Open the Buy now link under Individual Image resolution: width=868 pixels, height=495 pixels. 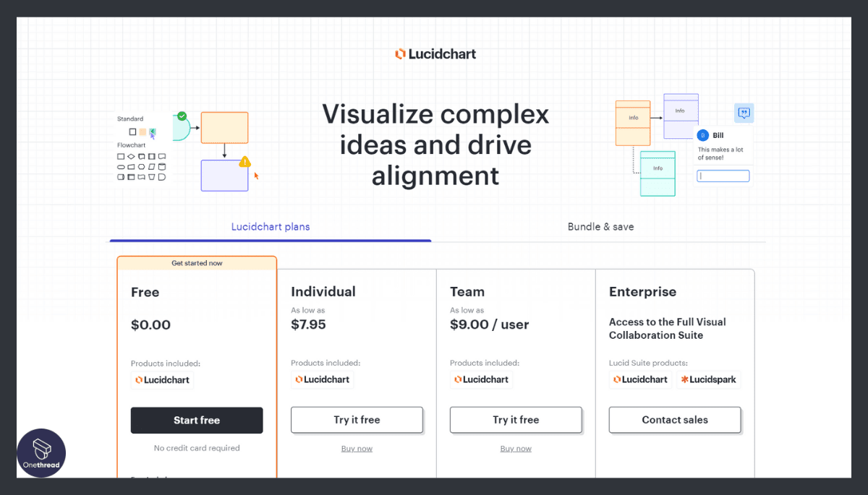point(357,448)
